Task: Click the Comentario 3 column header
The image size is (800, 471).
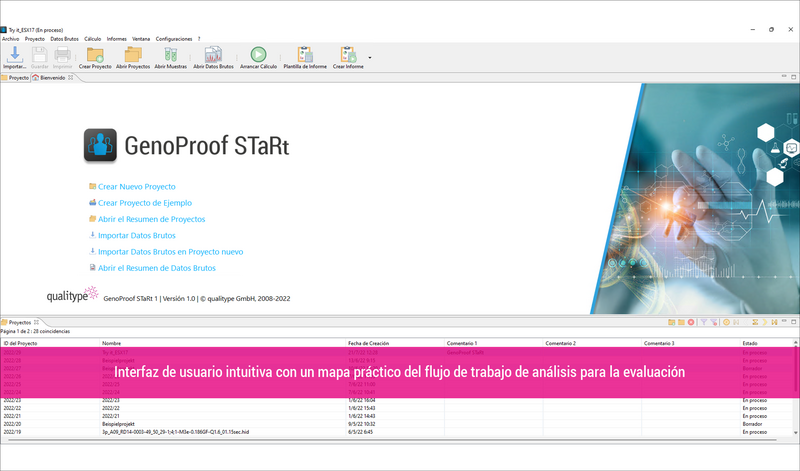Action: pos(691,343)
